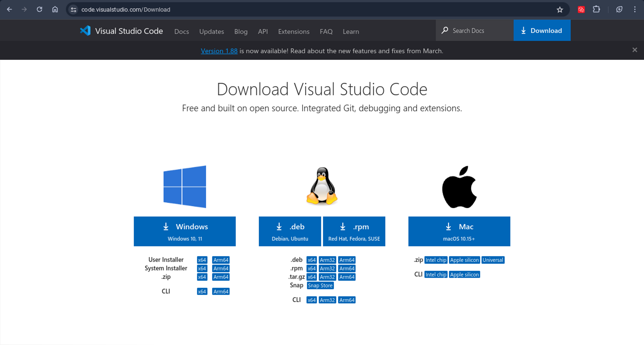The height and width of the screenshot is (345, 644).
Task: Click the Windows logo image
Action: [x=185, y=187]
